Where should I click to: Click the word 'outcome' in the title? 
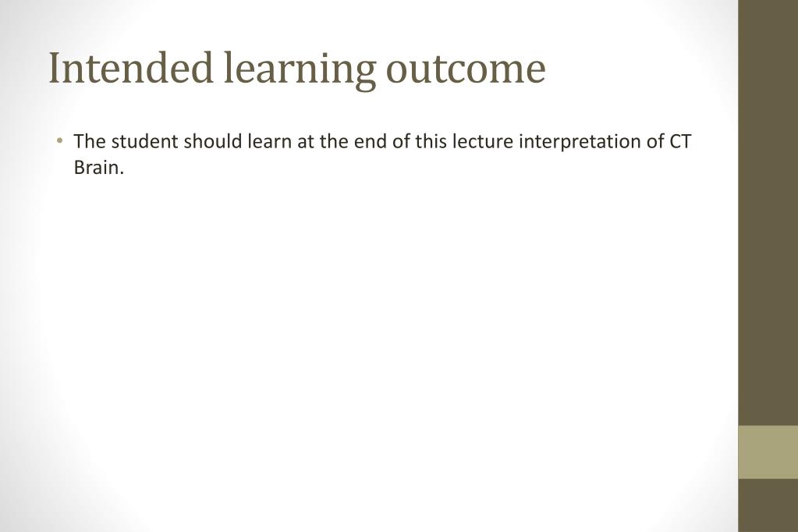point(466,70)
